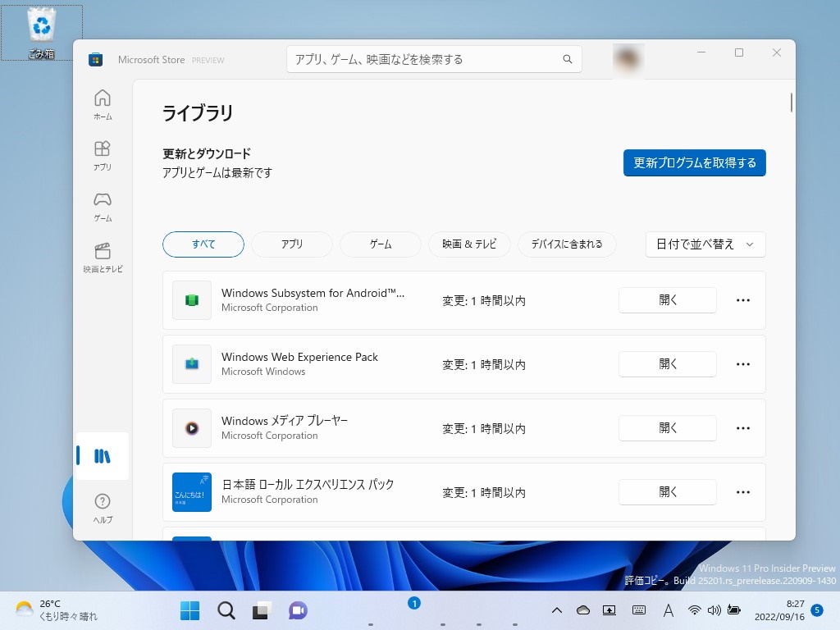Open Home from the sidebar
This screenshot has height=630, width=840.
coord(102,103)
